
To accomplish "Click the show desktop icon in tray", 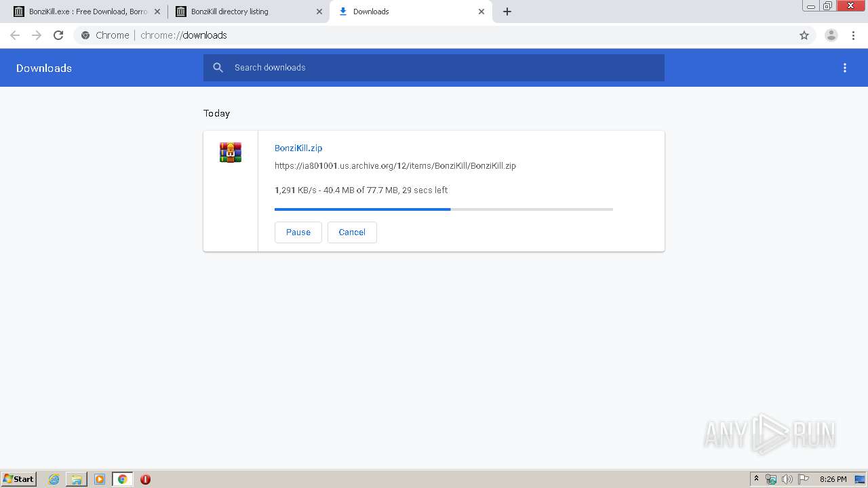I will point(860,479).
